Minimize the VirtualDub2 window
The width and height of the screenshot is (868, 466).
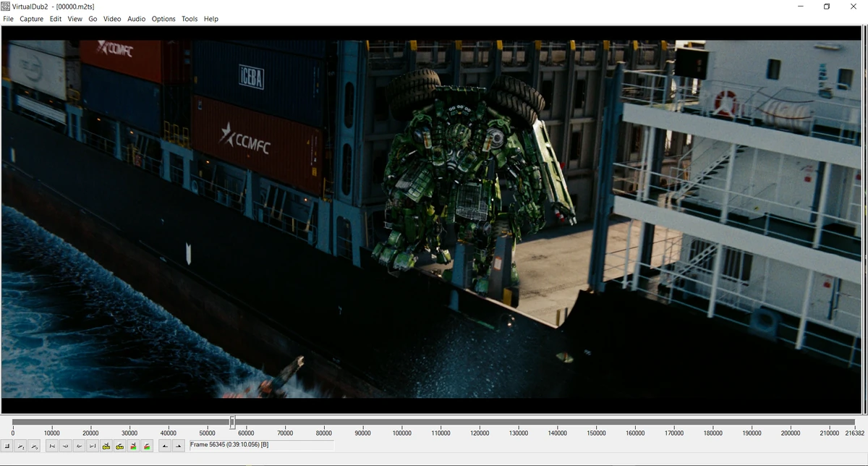point(801,7)
